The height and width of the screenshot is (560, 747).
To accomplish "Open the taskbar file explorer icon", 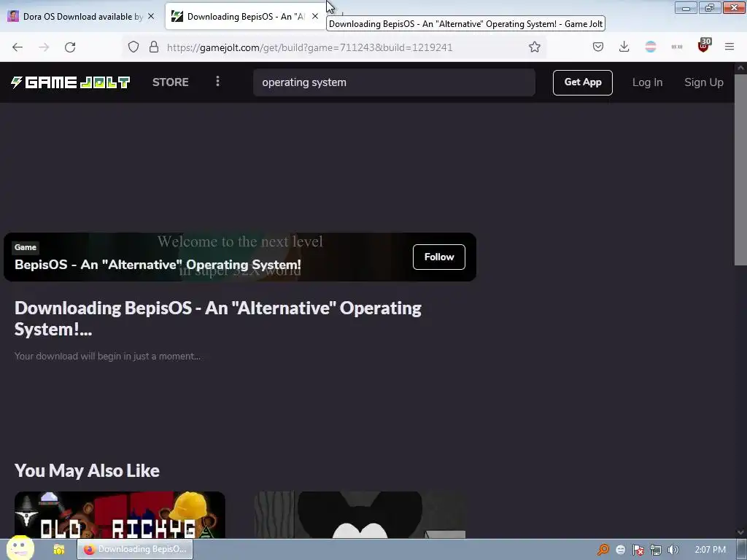I will [x=58, y=550].
